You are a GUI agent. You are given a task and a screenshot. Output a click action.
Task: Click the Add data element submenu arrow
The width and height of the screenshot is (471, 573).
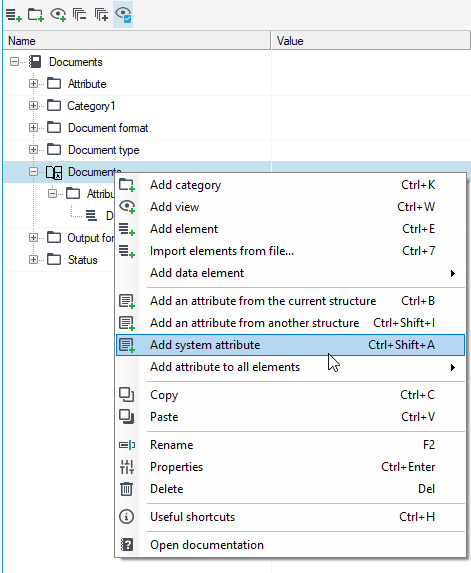coord(453,273)
